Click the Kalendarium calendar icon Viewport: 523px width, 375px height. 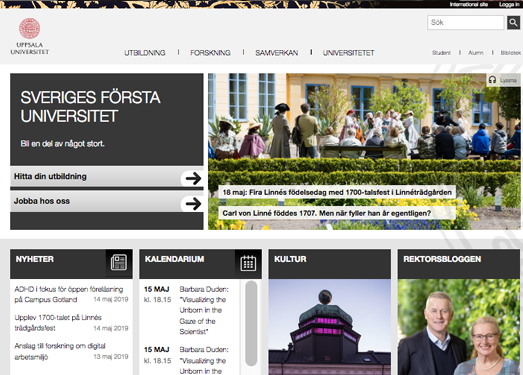click(248, 263)
